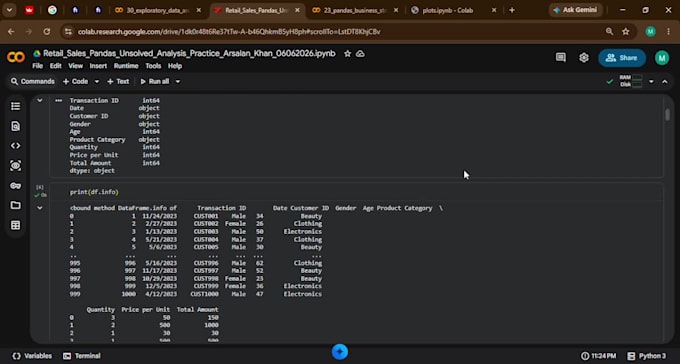Add a Code cell

pyautogui.click(x=75, y=82)
